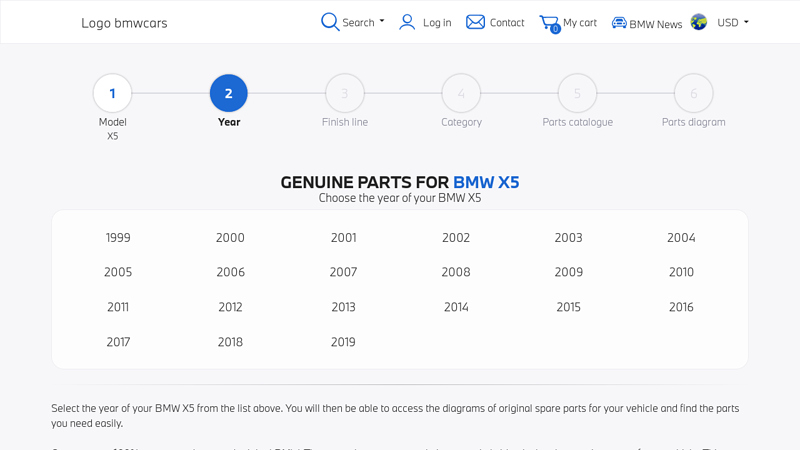The width and height of the screenshot is (800, 450).
Task: Click year 2019
Action: coord(343,342)
